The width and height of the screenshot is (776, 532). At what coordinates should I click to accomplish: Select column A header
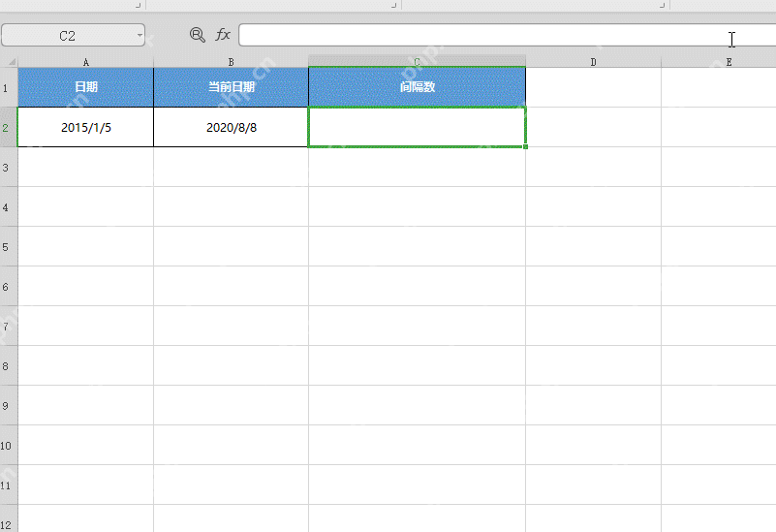tap(85, 62)
